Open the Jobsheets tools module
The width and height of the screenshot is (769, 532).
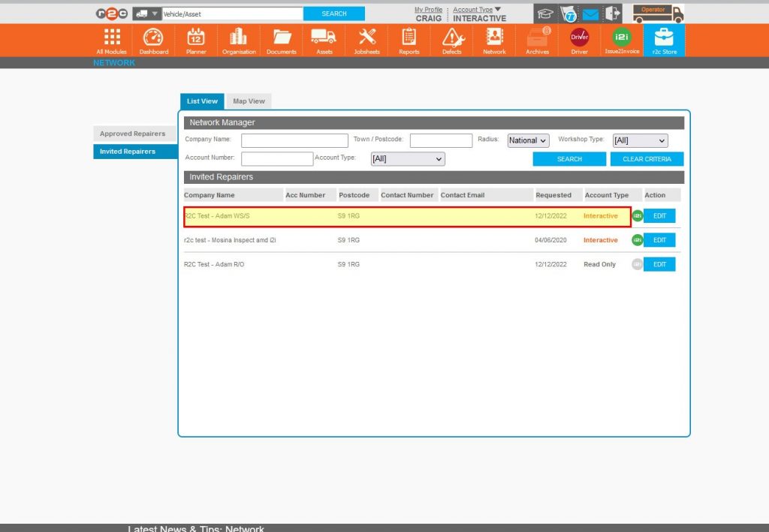point(366,41)
